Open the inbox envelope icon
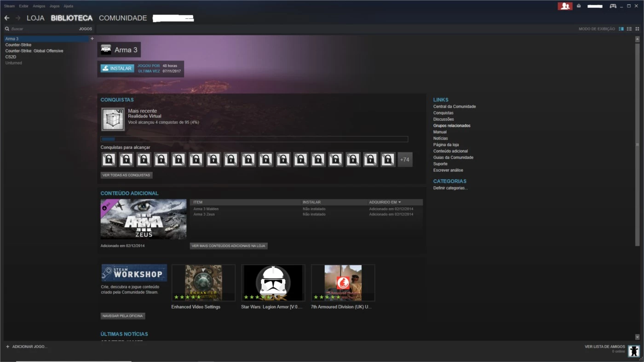The image size is (644, 362). click(579, 6)
